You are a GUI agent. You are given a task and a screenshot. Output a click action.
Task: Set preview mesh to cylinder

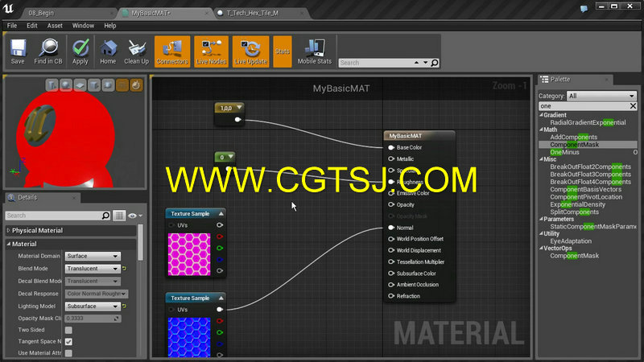click(x=52, y=85)
